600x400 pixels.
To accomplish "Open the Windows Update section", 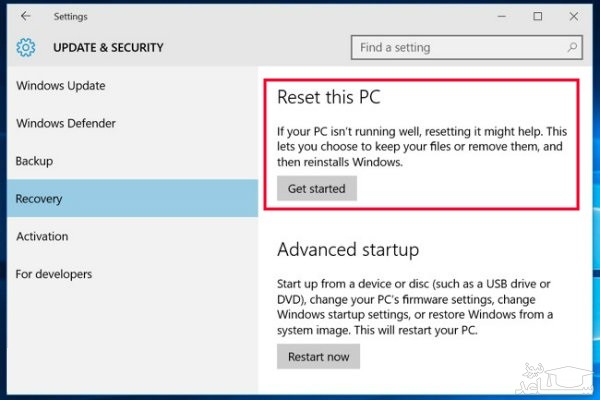I will [x=61, y=86].
